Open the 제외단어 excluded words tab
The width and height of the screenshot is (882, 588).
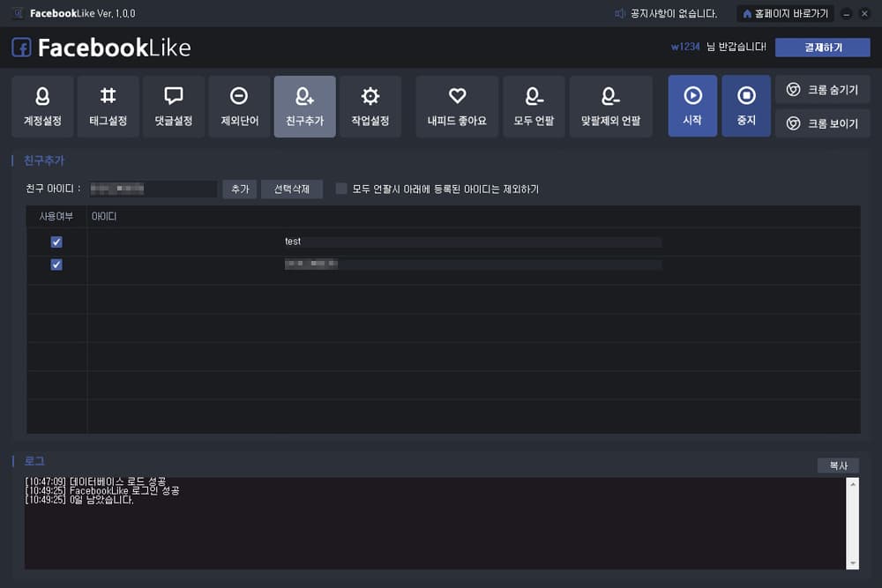click(x=239, y=107)
